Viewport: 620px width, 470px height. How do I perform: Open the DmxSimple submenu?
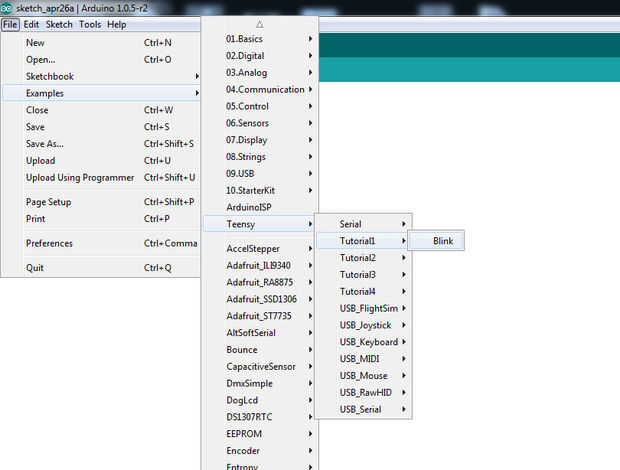[260, 383]
